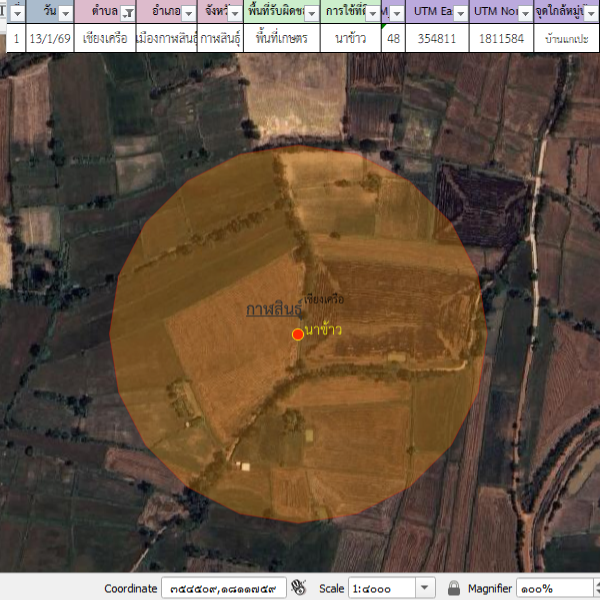Click the นาข้าว map label
Image resolution: width=600 pixels, height=600 pixels.
click(x=324, y=329)
